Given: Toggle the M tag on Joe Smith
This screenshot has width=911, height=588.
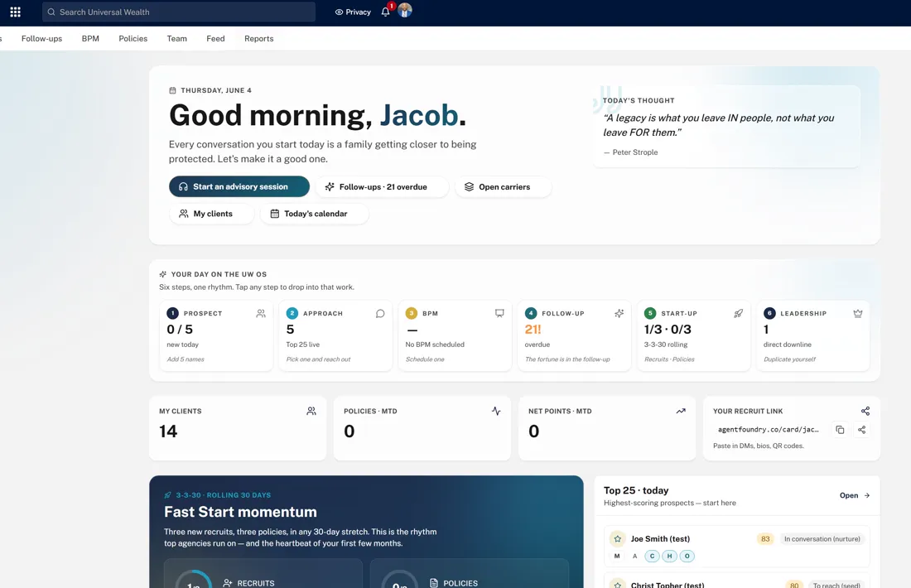Looking at the screenshot, I should (x=617, y=556).
